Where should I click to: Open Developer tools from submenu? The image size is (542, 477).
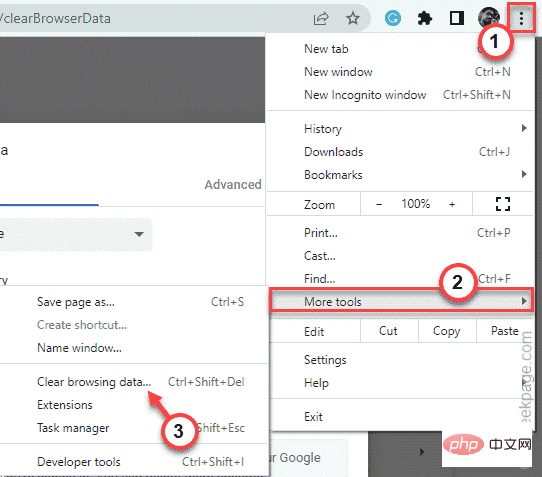pos(134,462)
